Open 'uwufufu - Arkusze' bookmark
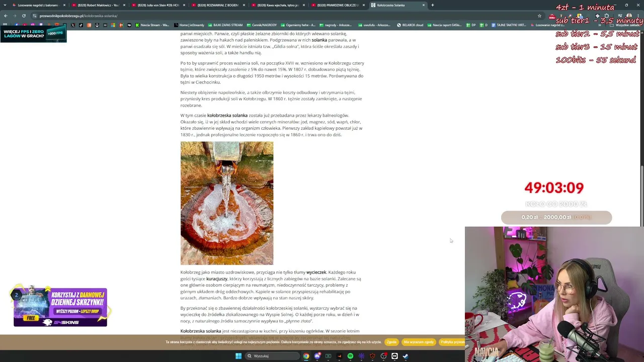 [x=373, y=25]
